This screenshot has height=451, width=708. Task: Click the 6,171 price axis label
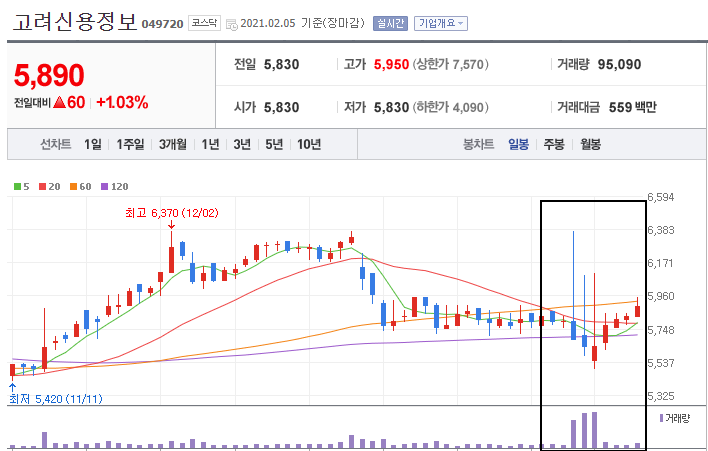tap(661, 263)
